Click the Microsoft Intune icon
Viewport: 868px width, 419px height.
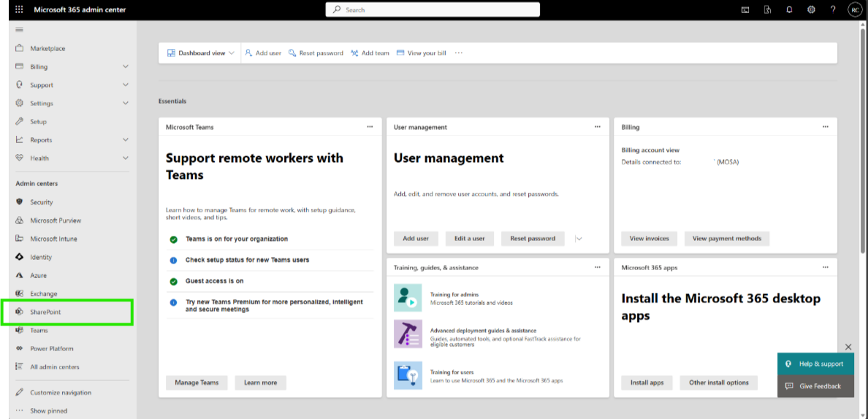20,238
